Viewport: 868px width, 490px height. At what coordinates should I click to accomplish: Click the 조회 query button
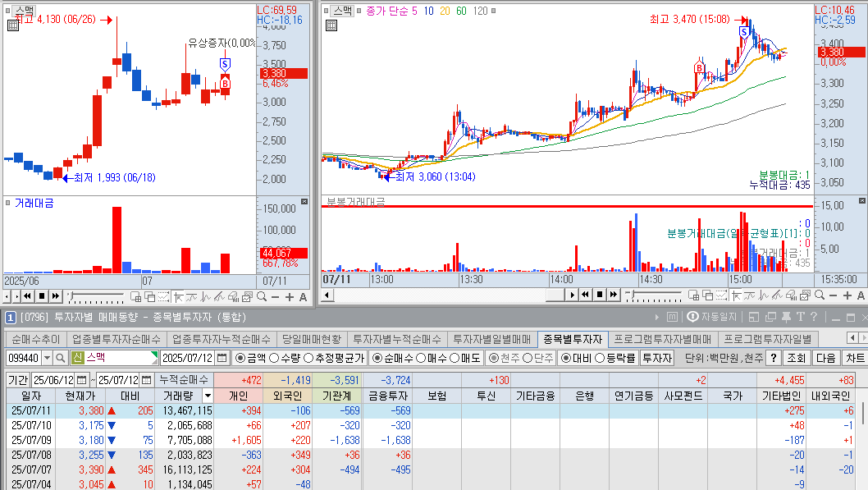(797, 358)
